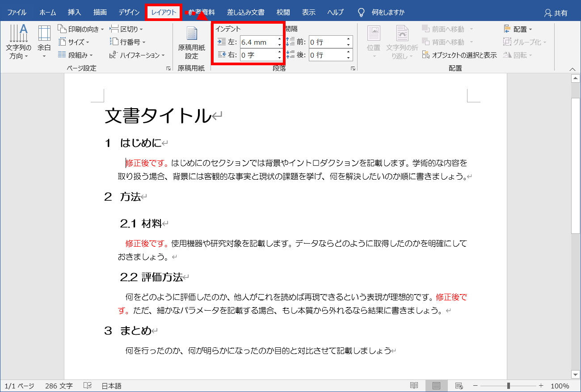Click the 286 文字 word count
The width and height of the screenshot is (581, 392).
pos(59,386)
